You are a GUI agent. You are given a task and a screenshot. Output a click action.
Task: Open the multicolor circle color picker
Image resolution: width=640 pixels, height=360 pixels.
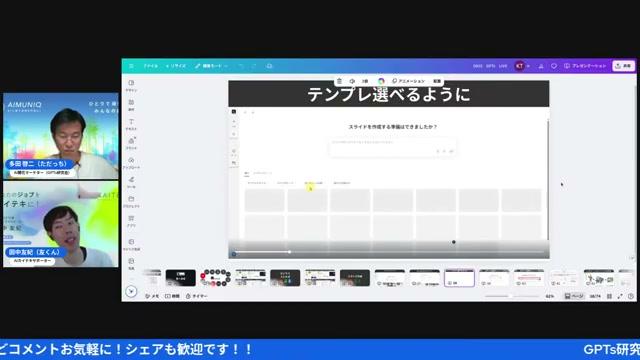click(x=381, y=81)
